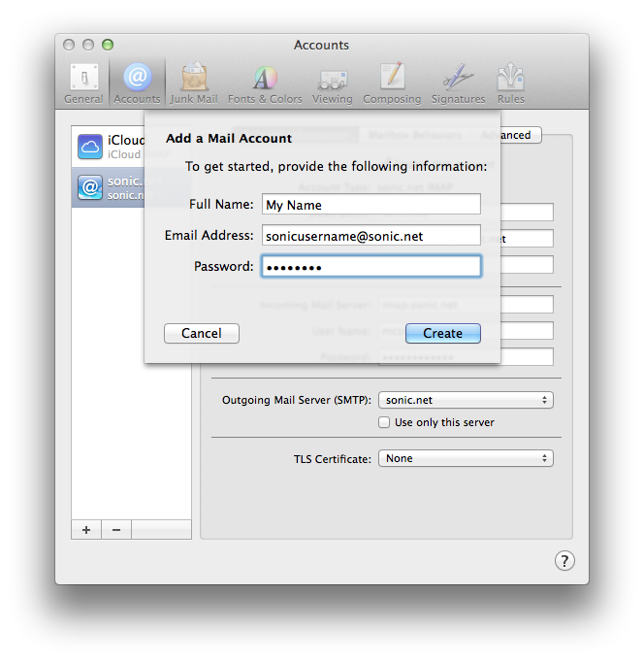Open the Rules preferences pane
The image size is (644, 661).
(511, 83)
